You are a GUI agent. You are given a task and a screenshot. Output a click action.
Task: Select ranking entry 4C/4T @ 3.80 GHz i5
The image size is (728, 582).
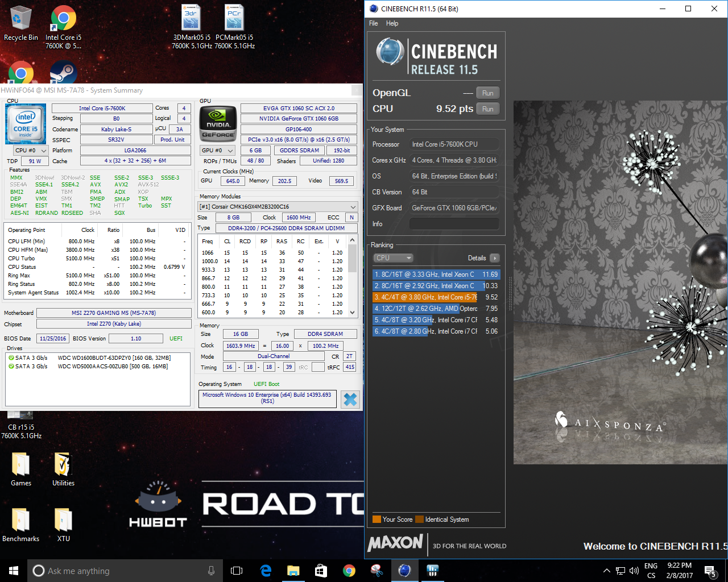click(x=436, y=297)
